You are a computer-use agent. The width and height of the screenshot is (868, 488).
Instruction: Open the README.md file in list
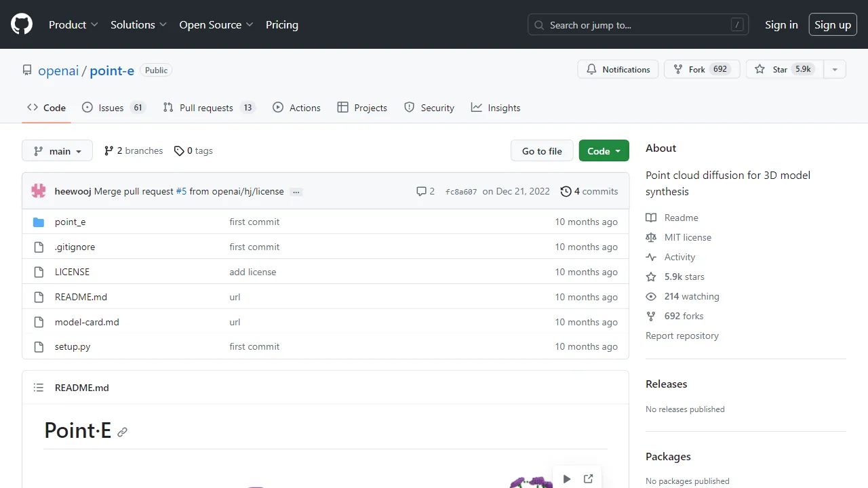81,297
